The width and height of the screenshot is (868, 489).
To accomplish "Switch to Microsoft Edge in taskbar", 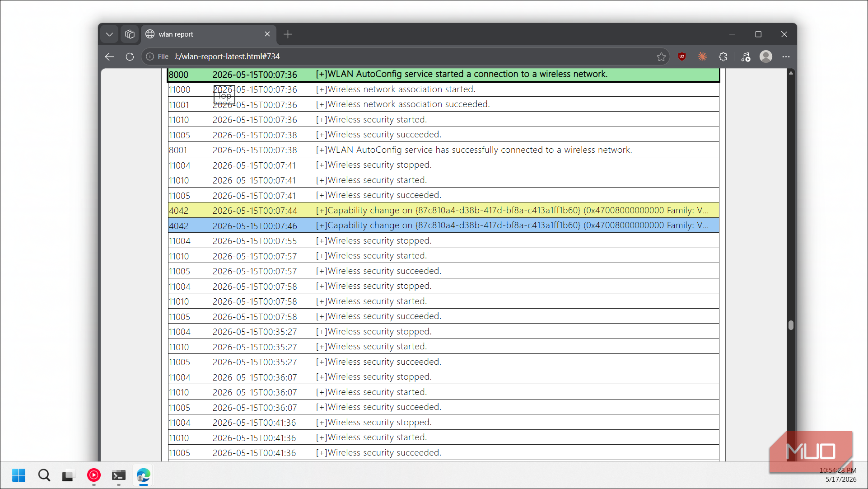I will pyautogui.click(x=144, y=475).
